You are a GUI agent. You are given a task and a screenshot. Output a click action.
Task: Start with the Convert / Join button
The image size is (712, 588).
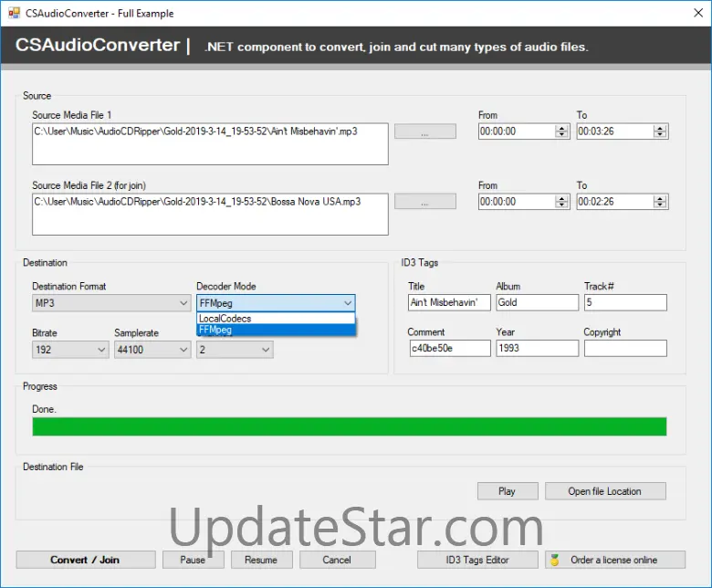point(86,560)
